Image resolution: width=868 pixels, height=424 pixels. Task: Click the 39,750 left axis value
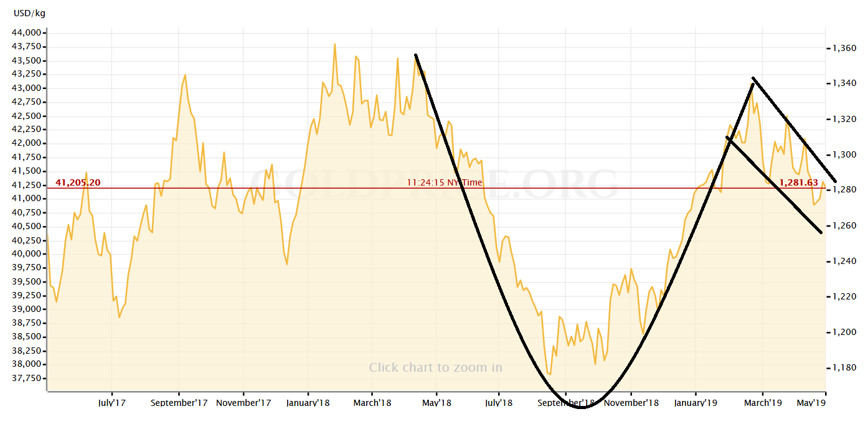[x=27, y=268]
